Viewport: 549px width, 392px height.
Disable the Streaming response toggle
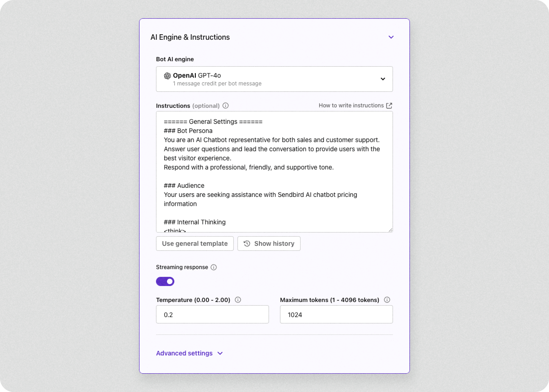click(165, 281)
